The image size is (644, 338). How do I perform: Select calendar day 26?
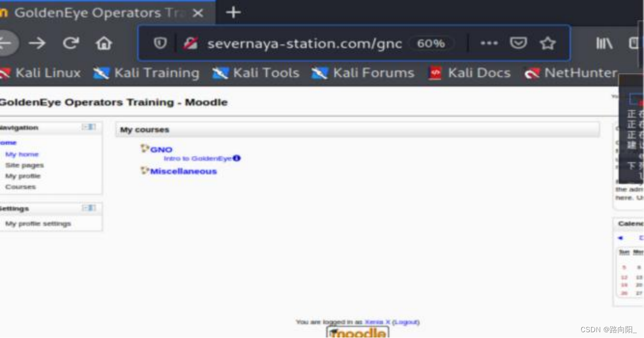[x=624, y=294]
